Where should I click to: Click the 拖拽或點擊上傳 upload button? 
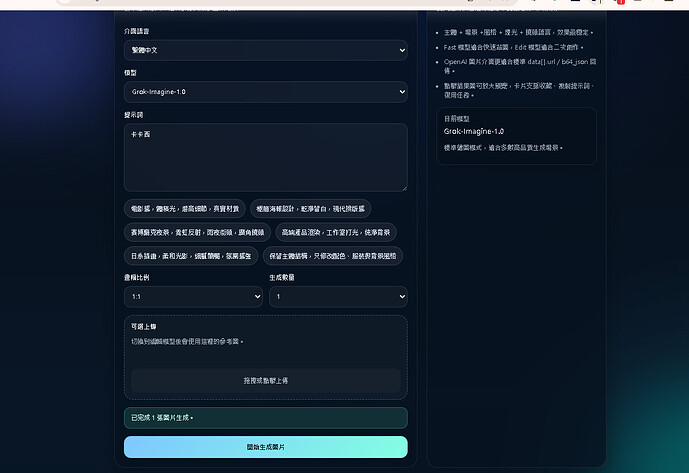[x=265, y=381]
